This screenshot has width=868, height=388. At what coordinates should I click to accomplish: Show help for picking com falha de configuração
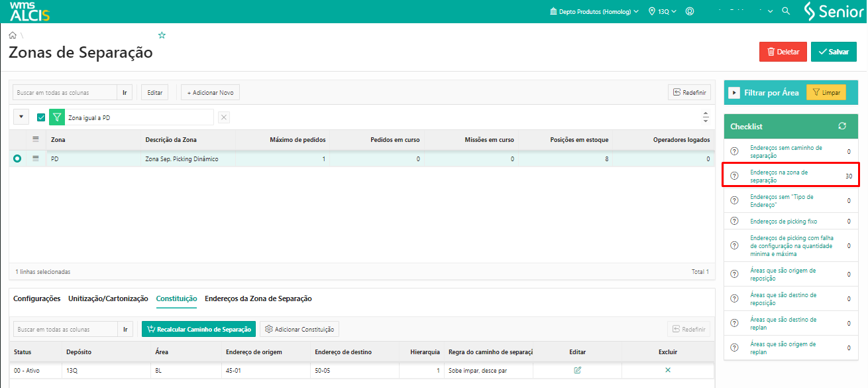tap(734, 245)
